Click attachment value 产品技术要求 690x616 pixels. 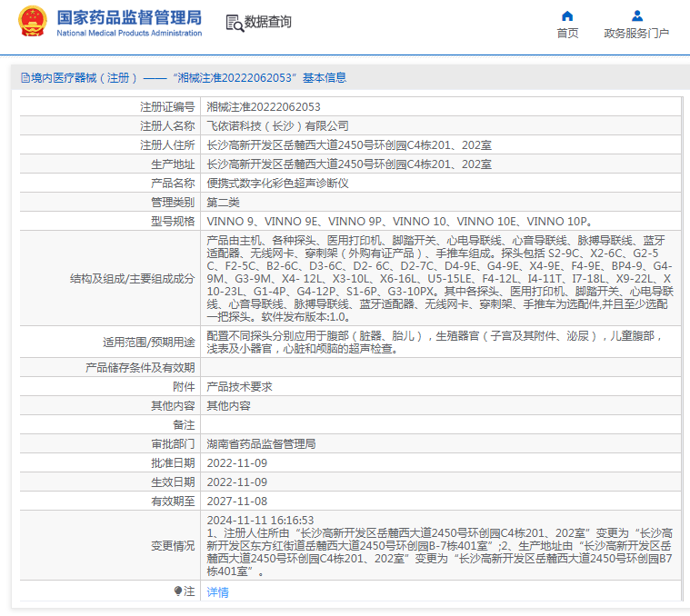(x=239, y=387)
